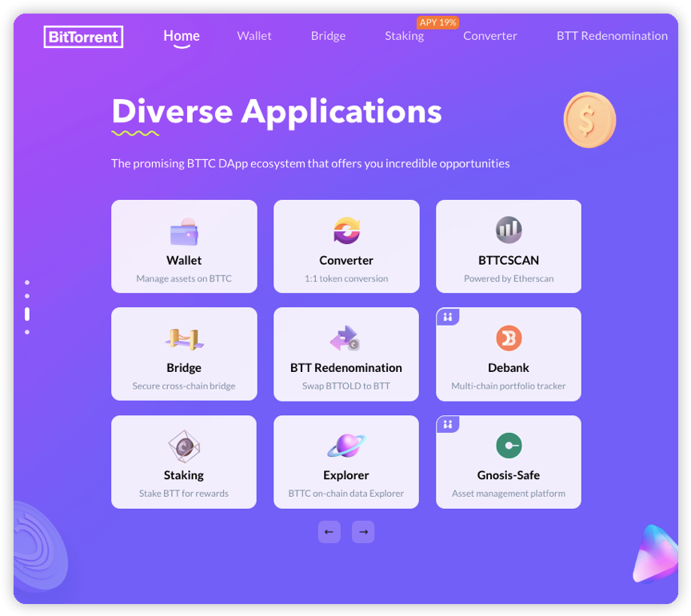
Task: Open the Debank card title
Action: (509, 368)
